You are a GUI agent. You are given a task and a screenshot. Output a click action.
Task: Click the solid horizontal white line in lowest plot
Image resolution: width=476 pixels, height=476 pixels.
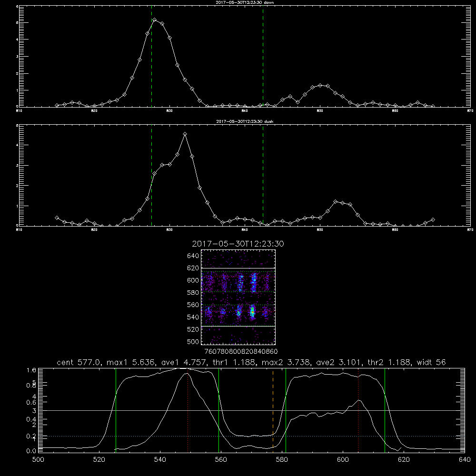click(x=251, y=410)
